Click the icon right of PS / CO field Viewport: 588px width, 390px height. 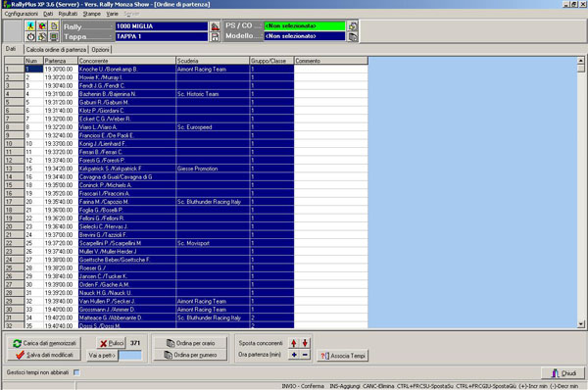click(x=353, y=25)
